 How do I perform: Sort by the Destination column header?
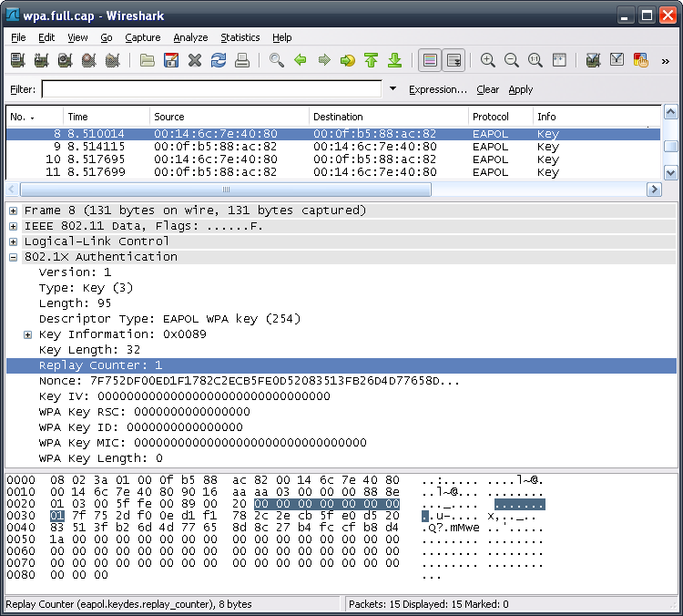(390, 117)
